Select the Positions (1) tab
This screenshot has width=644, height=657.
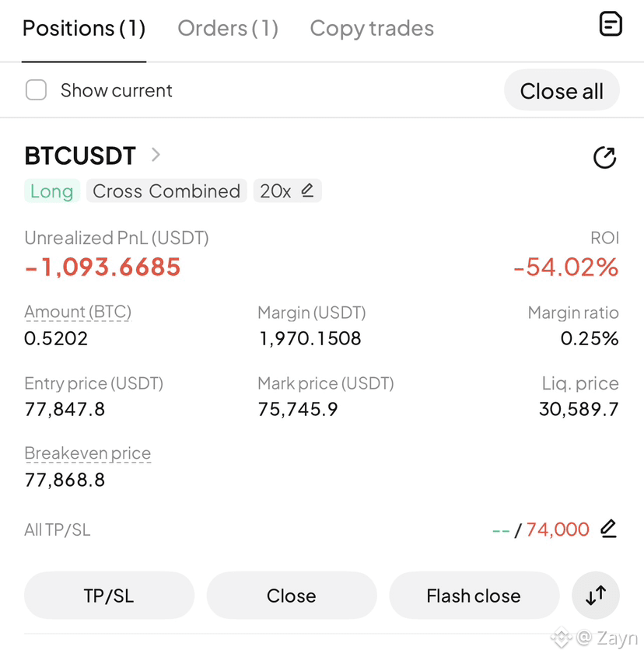pyautogui.click(x=84, y=29)
